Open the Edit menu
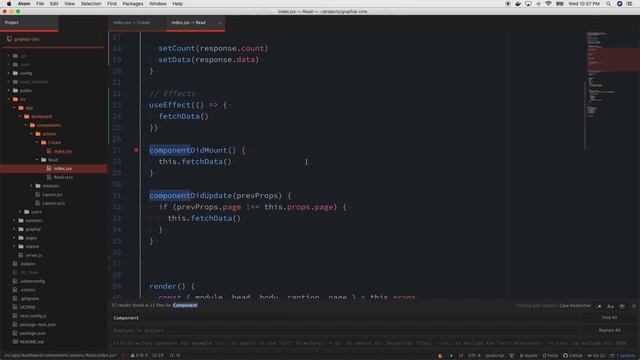640x360 pixels. pyautogui.click(x=54, y=4)
